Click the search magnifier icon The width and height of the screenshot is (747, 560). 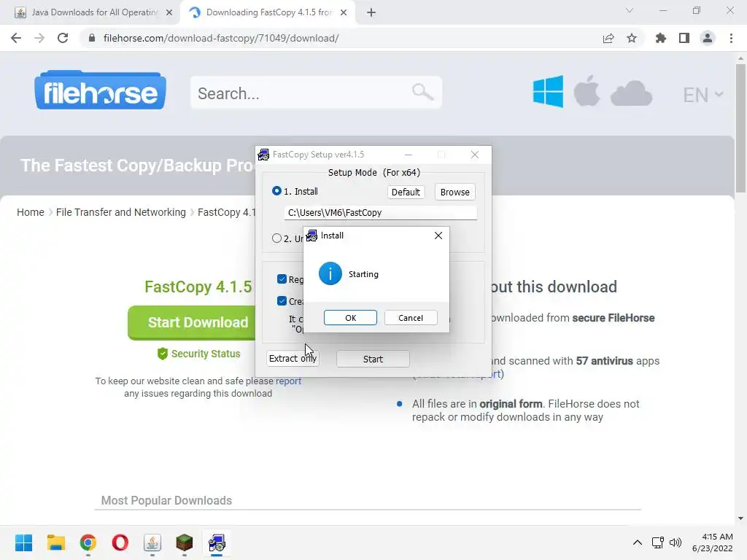(422, 91)
